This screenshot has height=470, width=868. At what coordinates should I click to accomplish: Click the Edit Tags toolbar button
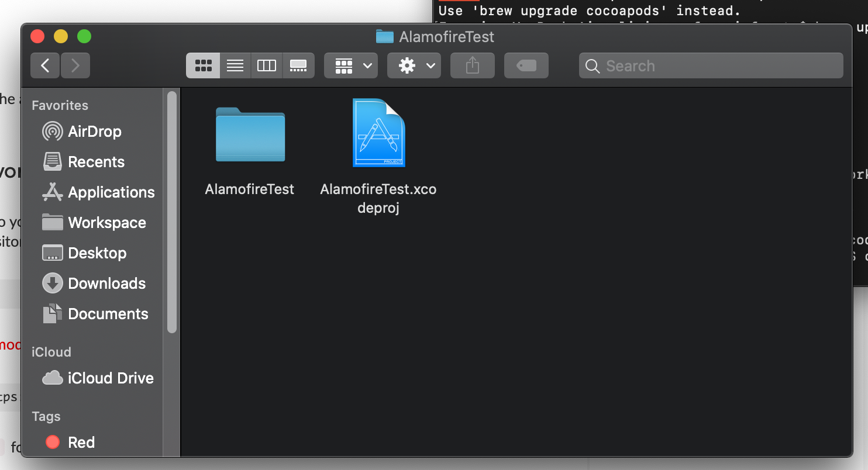click(526, 65)
